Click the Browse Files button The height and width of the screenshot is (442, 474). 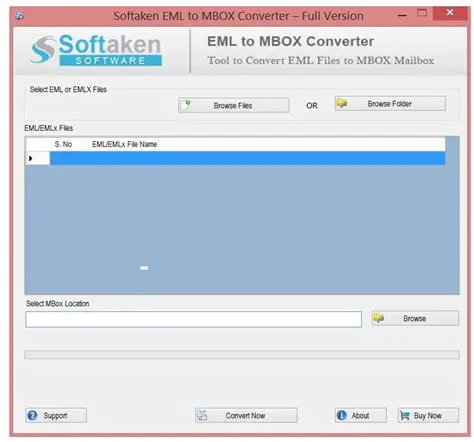pyautogui.click(x=233, y=105)
